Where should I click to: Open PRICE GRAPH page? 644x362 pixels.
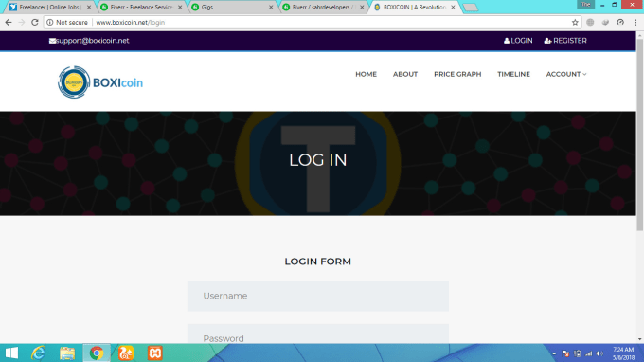click(x=457, y=74)
